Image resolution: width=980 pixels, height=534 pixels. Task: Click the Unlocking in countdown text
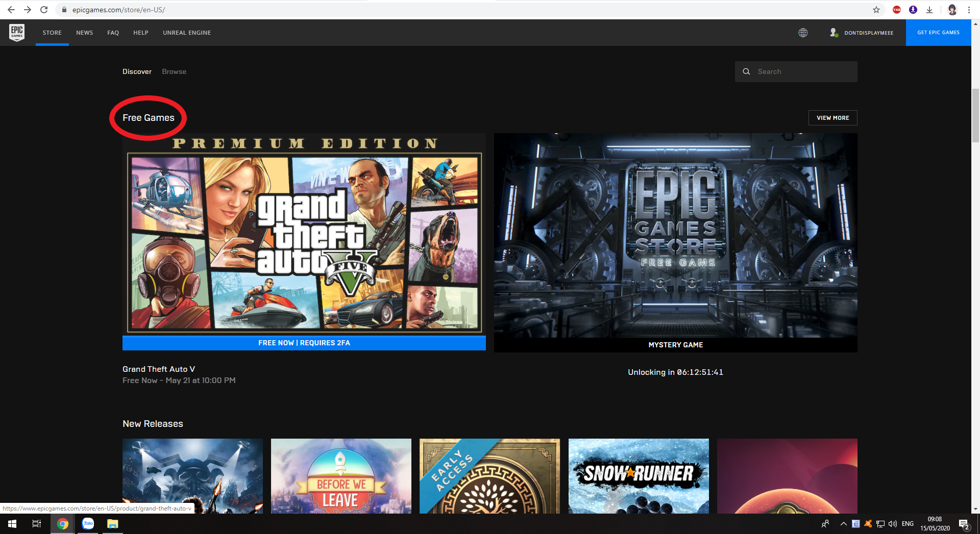(x=675, y=372)
